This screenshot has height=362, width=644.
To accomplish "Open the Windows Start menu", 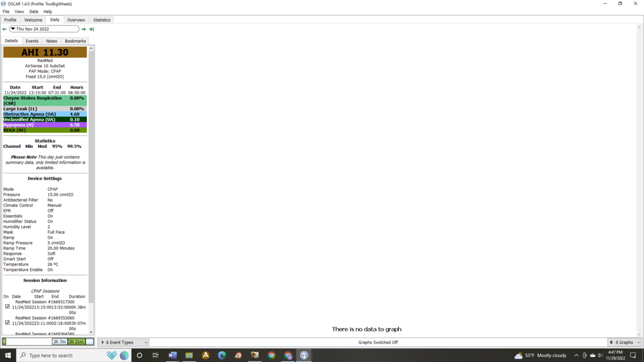I will (x=8, y=355).
